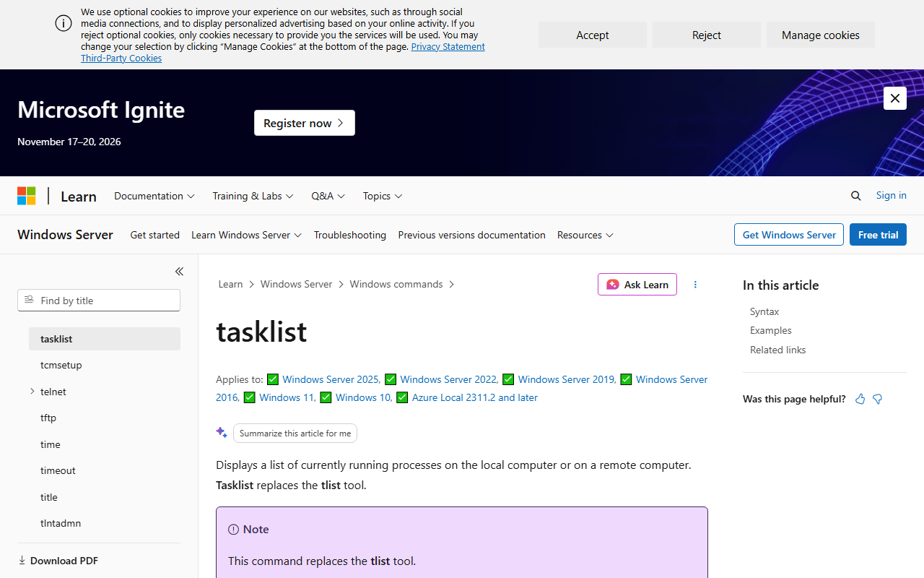Click the thumbs up feedback icon
The width and height of the screenshot is (924, 578).
(x=860, y=399)
